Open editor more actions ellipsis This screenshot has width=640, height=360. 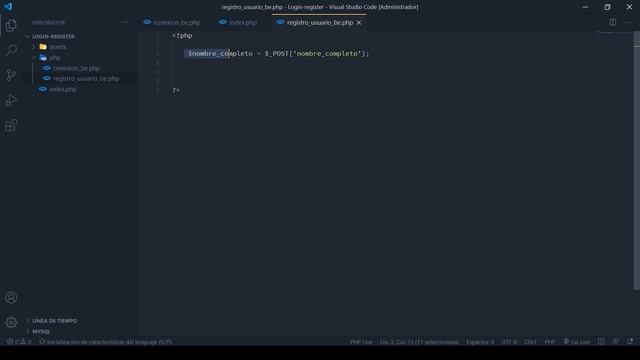628,22
